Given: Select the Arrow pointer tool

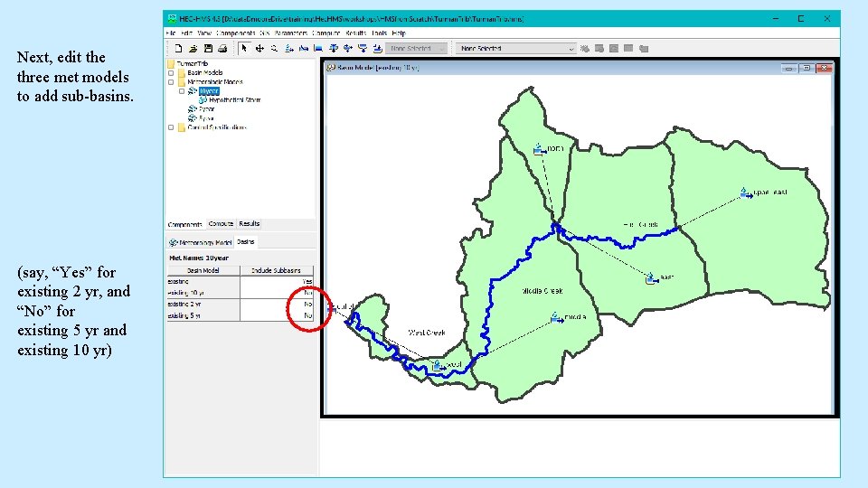Looking at the screenshot, I should (x=244, y=49).
